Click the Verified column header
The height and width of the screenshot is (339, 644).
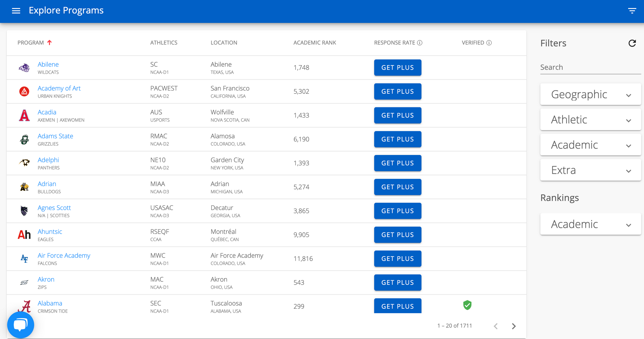tap(473, 43)
